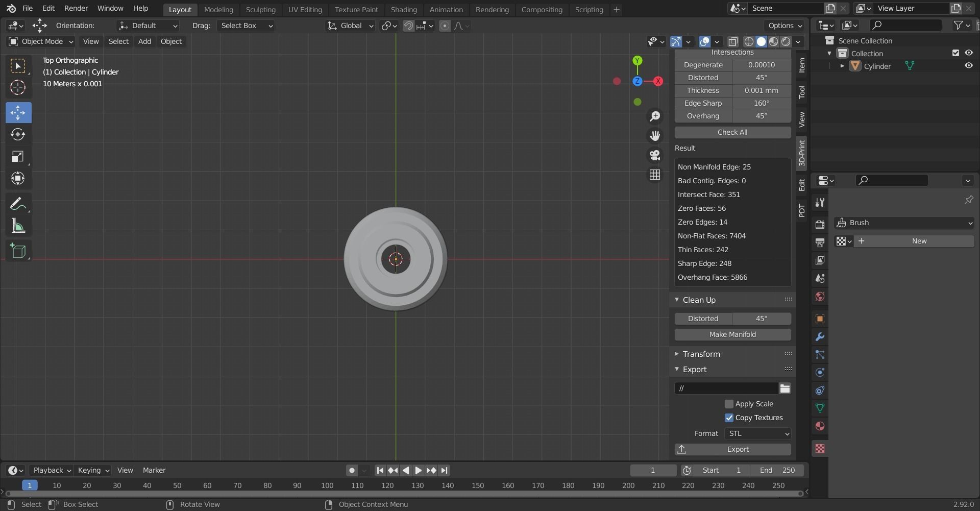Open the Modifier properties wrench tab
This screenshot has height=511, width=980.
click(820, 337)
